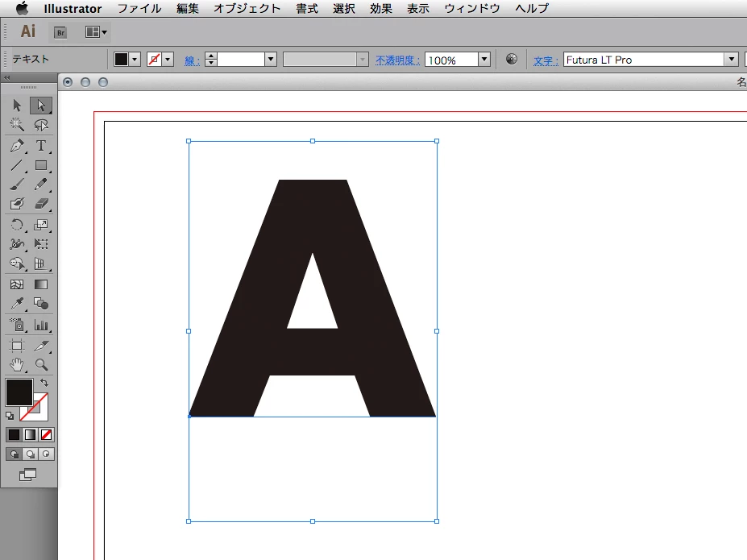The image size is (747, 560).
Task: Change Screen Mode button
Action: coord(27,475)
